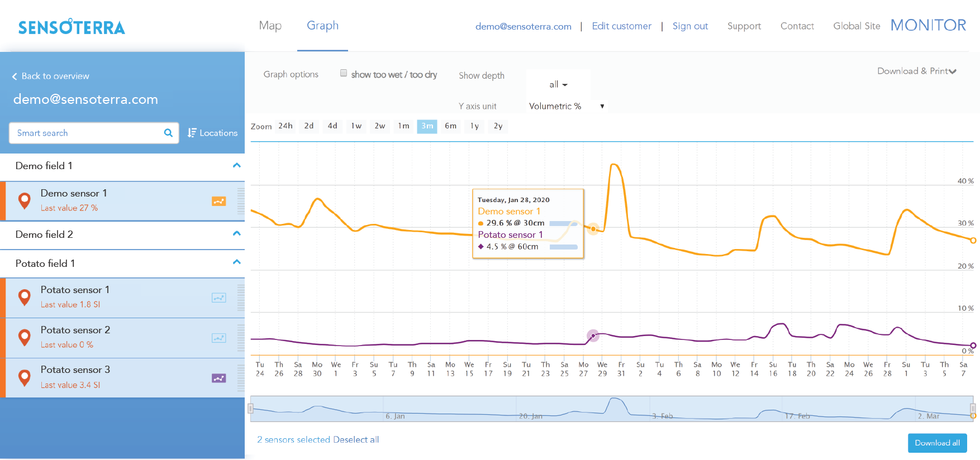The image size is (980, 460).
Task: Click 'Last value 3.4 SI' text
Action: (x=70, y=385)
